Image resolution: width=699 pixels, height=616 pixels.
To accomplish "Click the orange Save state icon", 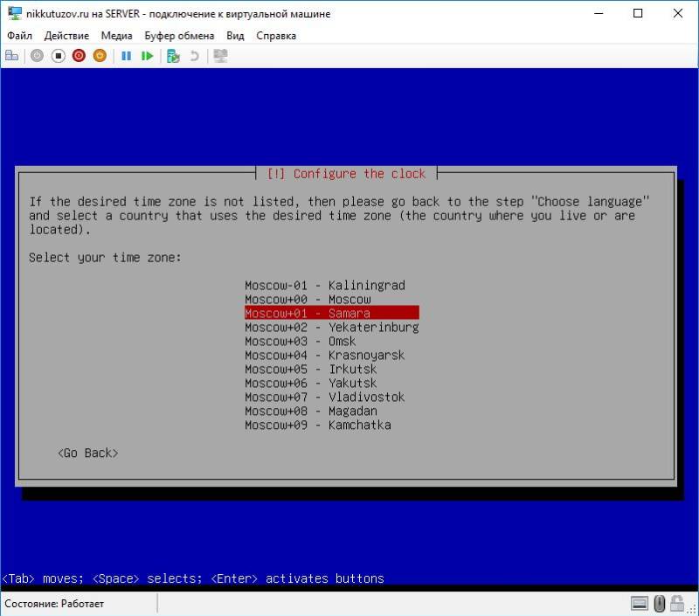I will (100, 55).
